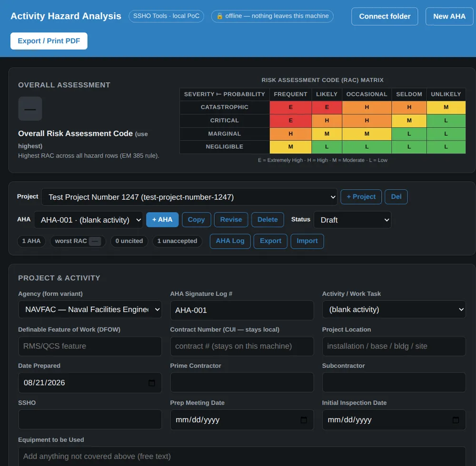Click the AHA Signature Log # field

[x=242, y=311]
